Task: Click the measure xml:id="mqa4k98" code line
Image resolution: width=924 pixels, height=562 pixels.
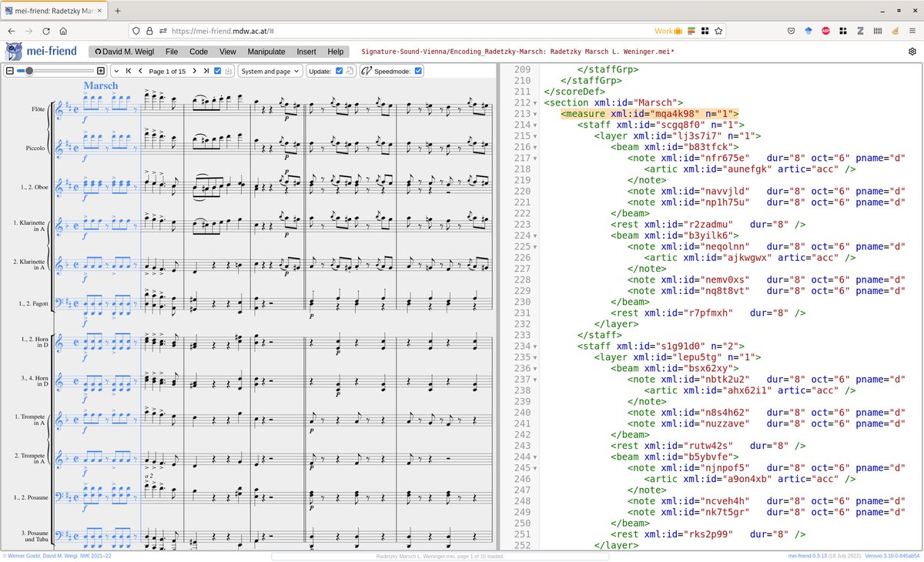Action: click(x=649, y=114)
